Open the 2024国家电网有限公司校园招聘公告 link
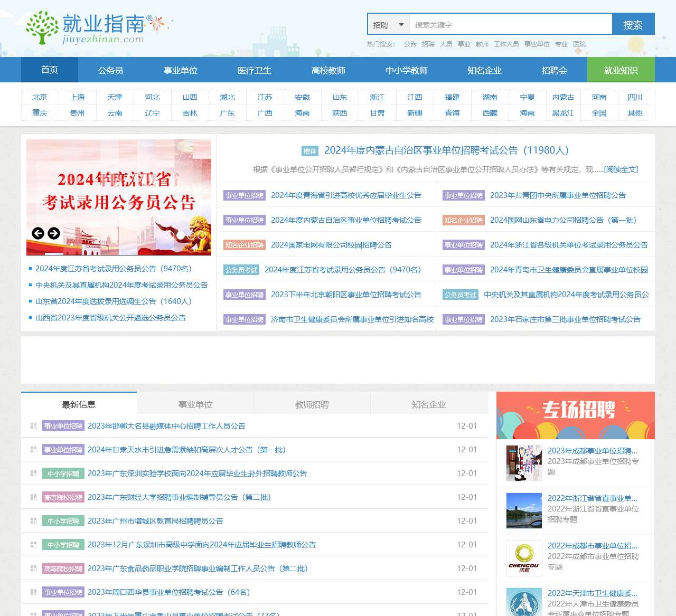Image resolution: width=676 pixels, height=616 pixels. (331, 245)
